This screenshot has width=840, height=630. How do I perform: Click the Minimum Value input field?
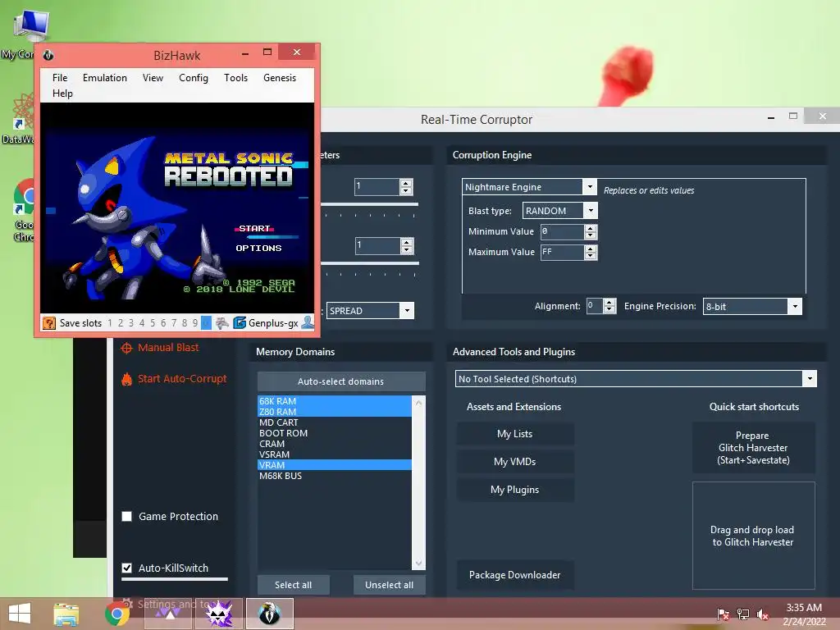point(562,232)
